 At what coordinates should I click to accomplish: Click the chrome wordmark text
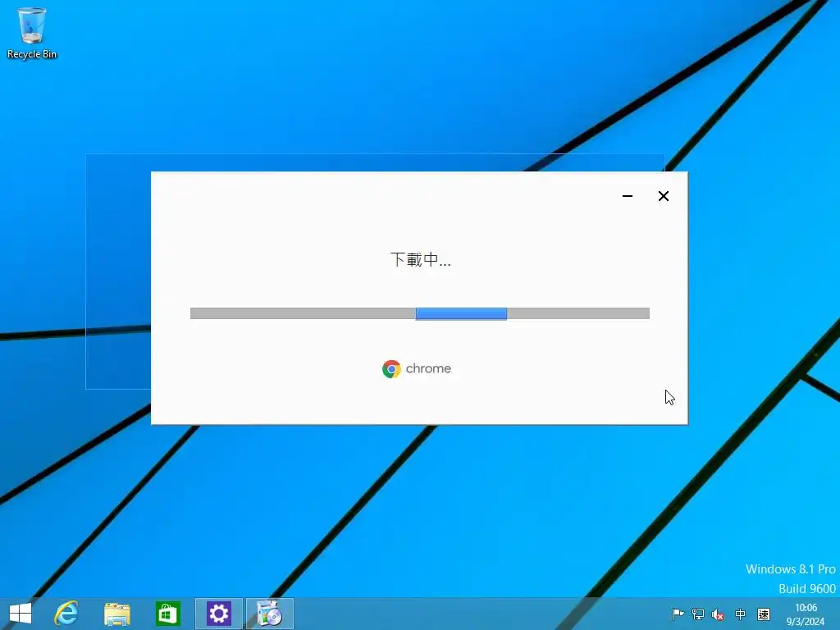[428, 368]
